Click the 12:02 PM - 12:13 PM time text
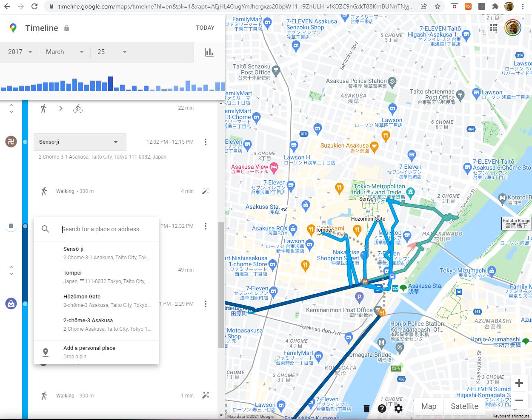This screenshot has height=420, width=532. [170, 142]
